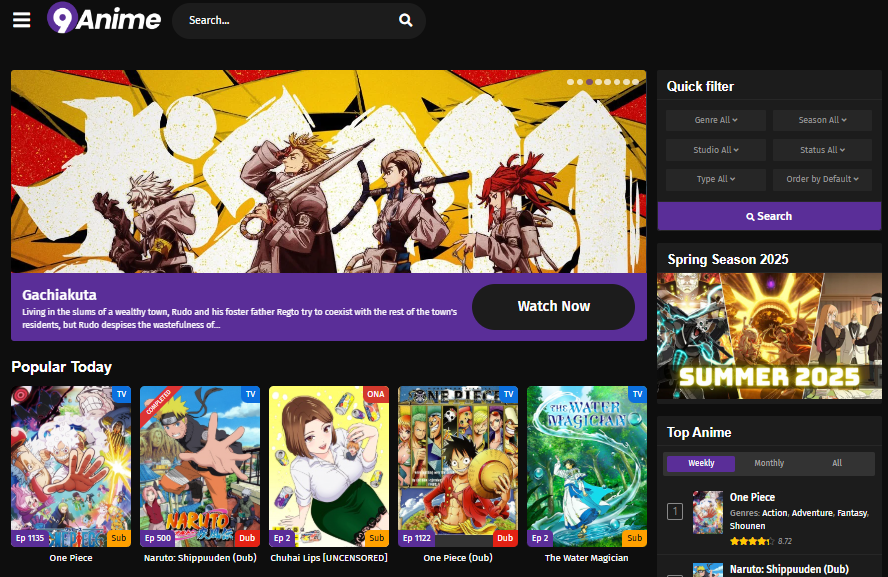The height and width of the screenshot is (577, 888).
Task: Open the Type All dropdown
Action: (716, 179)
